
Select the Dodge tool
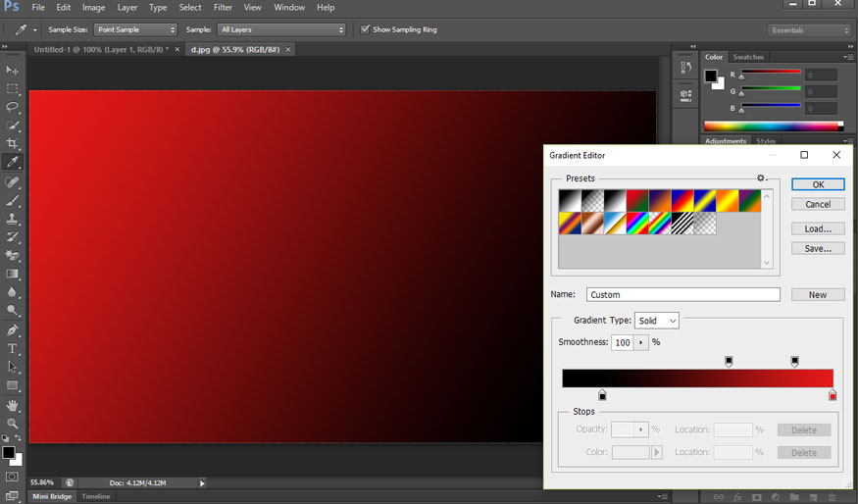point(12,310)
